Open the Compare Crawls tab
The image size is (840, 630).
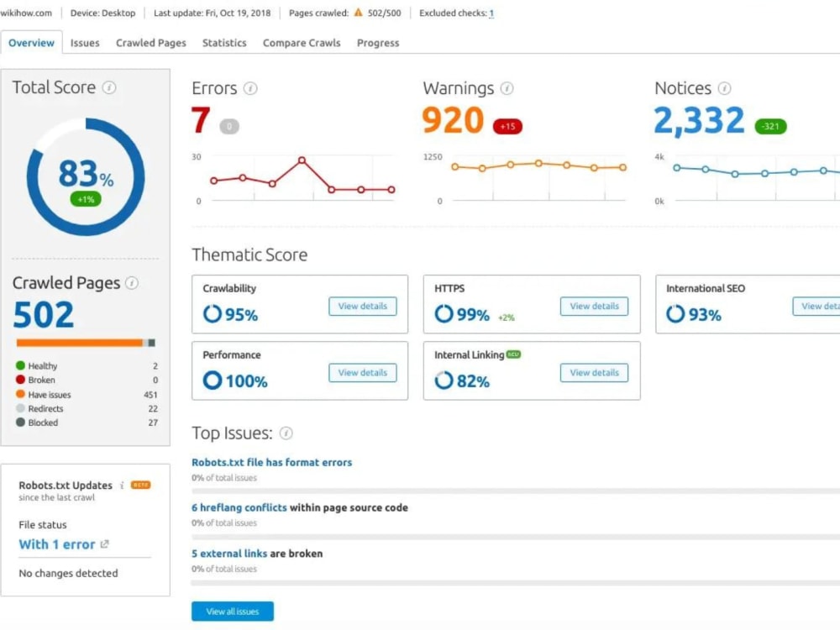(302, 43)
